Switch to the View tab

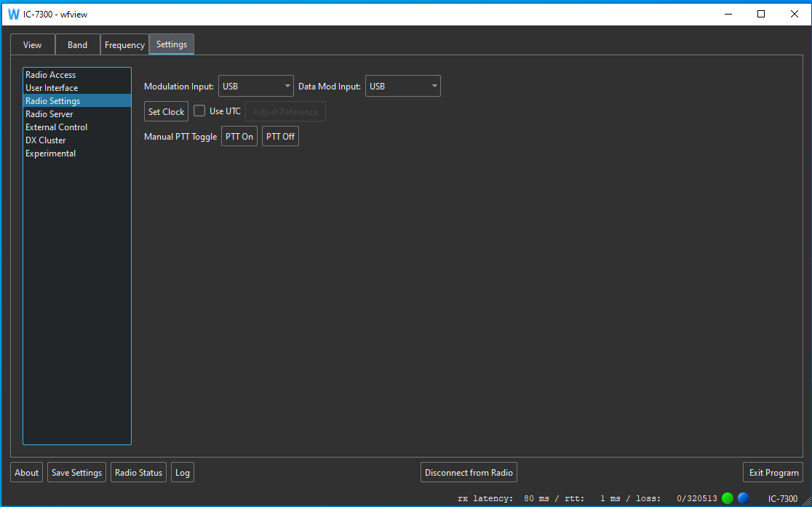[33, 45]
